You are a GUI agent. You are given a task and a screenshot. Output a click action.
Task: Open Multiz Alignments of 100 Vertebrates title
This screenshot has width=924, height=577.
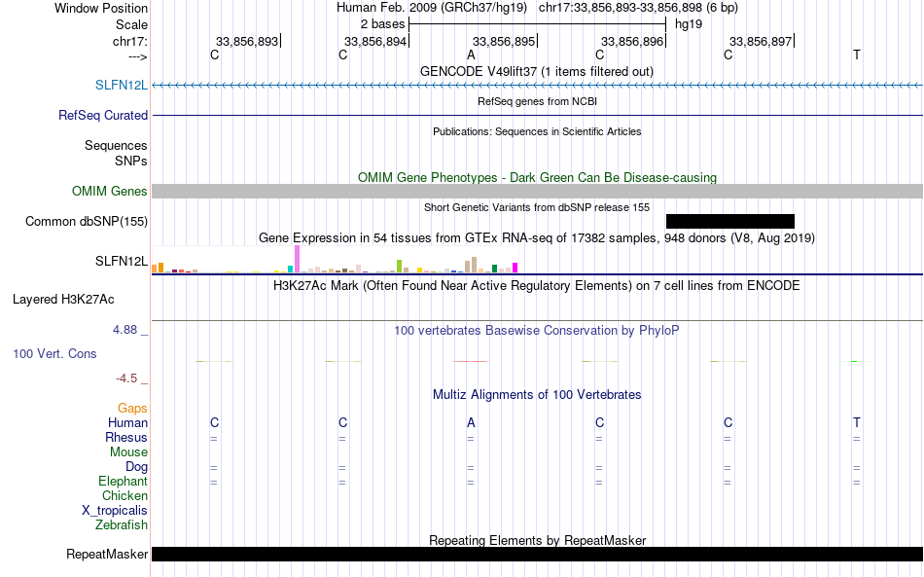[x=537, y=394]
